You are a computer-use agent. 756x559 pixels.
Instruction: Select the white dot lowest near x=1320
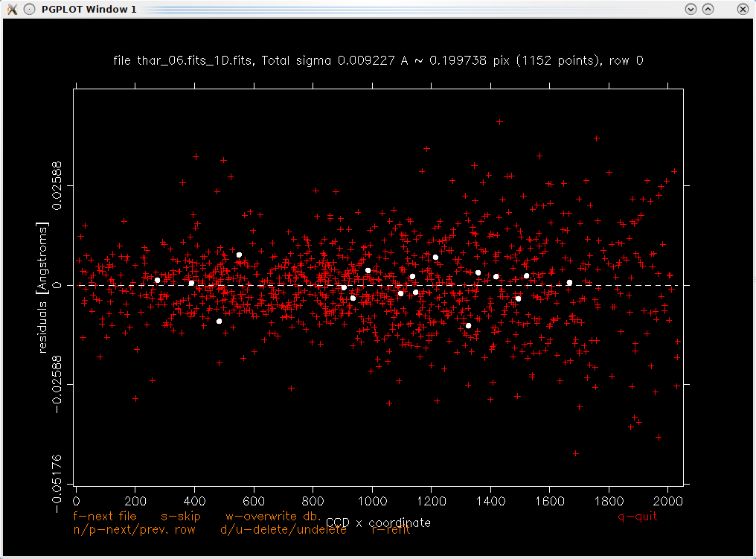click(x=468, y=326)
